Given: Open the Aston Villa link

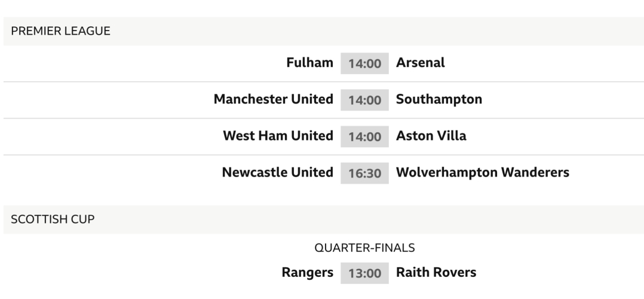Looking at the screenshot, I should [x=431, y=136].
